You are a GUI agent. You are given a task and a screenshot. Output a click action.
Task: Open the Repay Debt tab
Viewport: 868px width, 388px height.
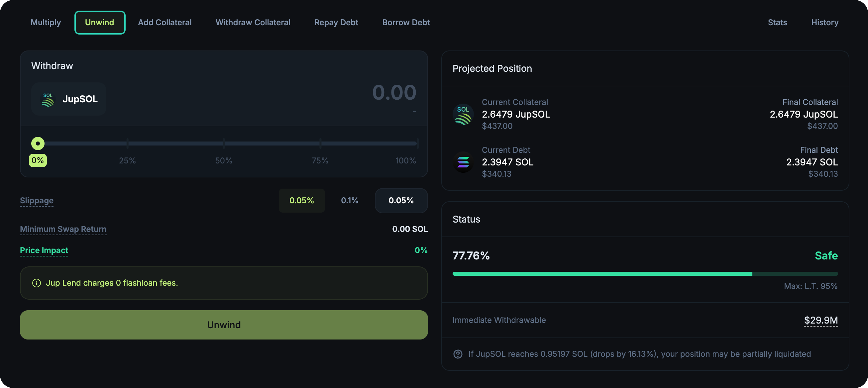click(336, 23)
